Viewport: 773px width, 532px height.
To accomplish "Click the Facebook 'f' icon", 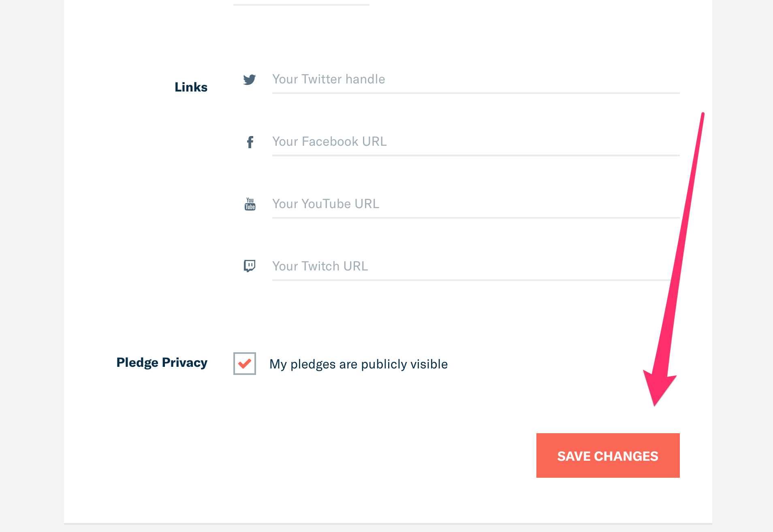I will [250, 142].
